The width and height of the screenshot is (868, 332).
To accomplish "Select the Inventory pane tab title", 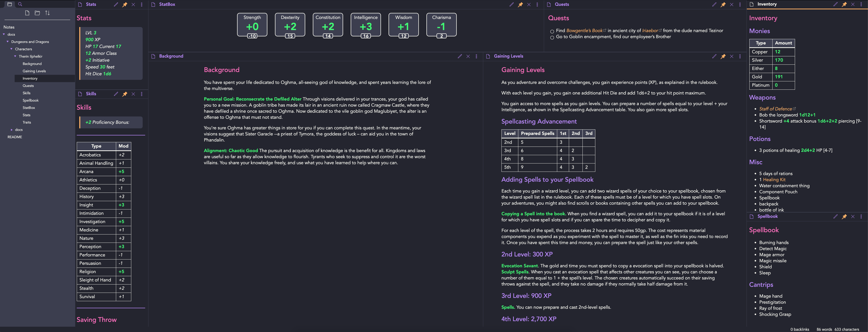I will pos(767,4).
